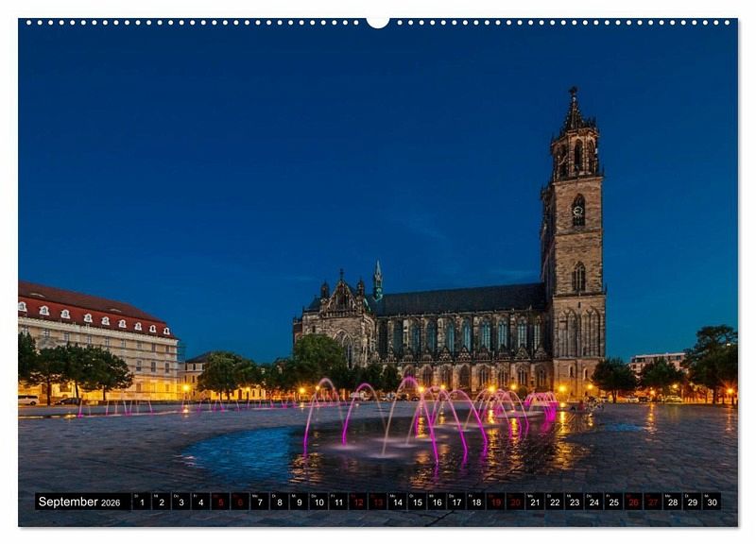Select the red weekend day 12
The height and width of the screenshot is (545, 756).
pos(358,502)
